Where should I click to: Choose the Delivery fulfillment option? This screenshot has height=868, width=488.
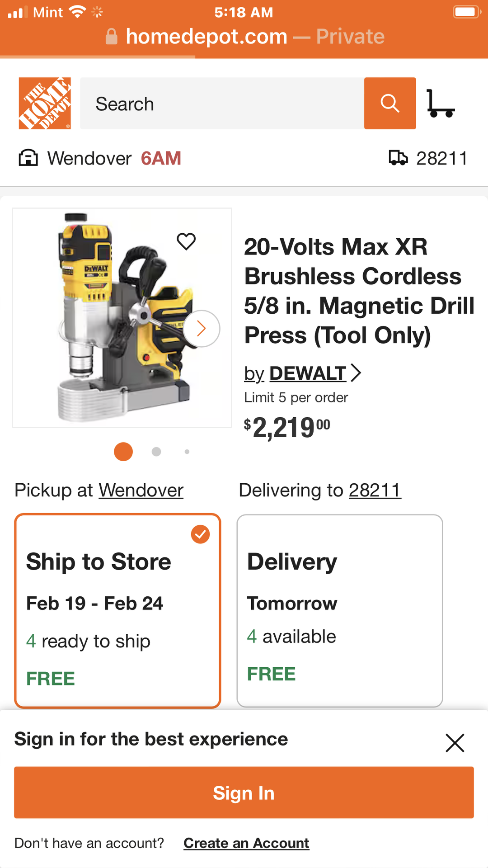tap(339, 610)
